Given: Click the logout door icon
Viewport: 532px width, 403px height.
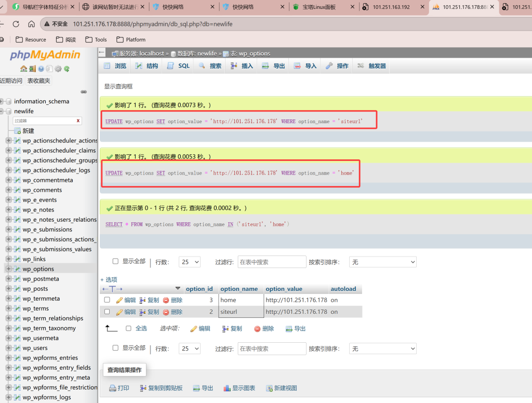Looking at the screenshot, I should pyautogui.click(x=32, y=69).
